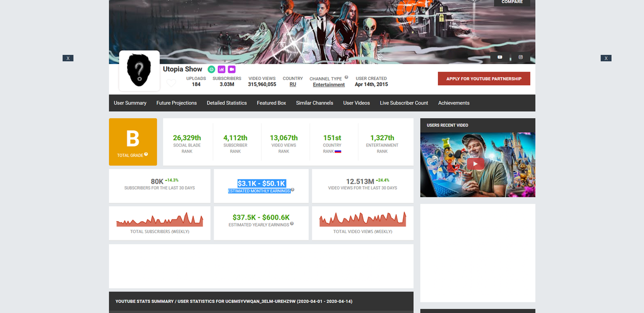Screen dimensions: 644x313
Task: Click the Apr 14th, 2015 creation date
Action: click(x=371, y=84)
